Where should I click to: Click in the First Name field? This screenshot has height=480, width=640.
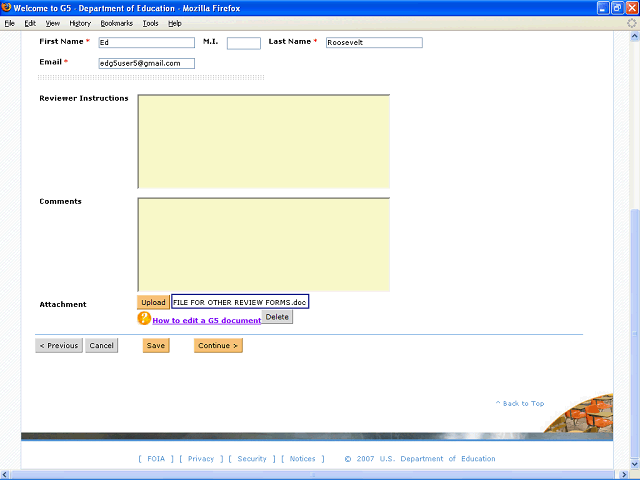147,42
